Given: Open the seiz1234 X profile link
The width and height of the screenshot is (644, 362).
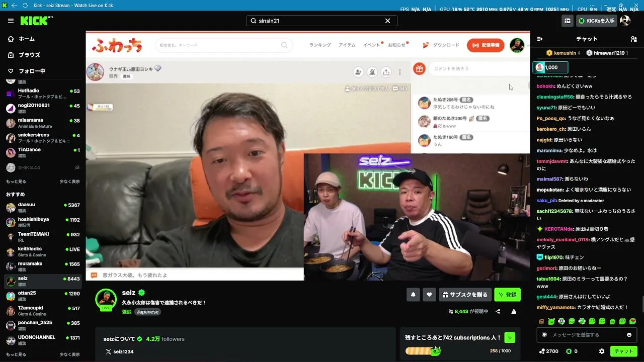Looking at the screenshot, I should click(120, 351).
